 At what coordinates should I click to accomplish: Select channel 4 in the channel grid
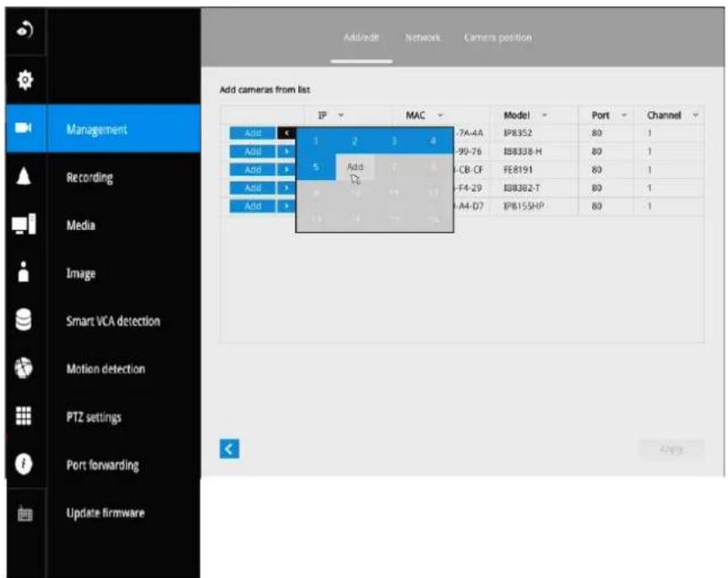[433, 141]
